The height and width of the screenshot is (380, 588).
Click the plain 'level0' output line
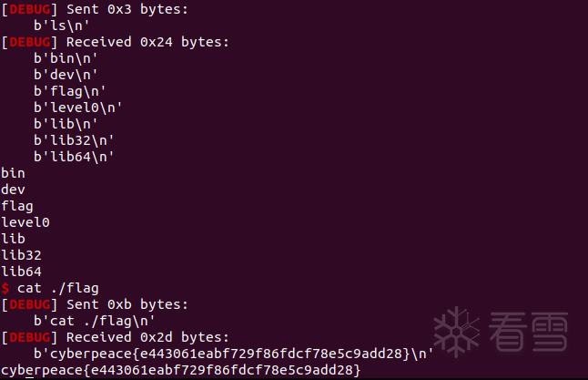25,221
